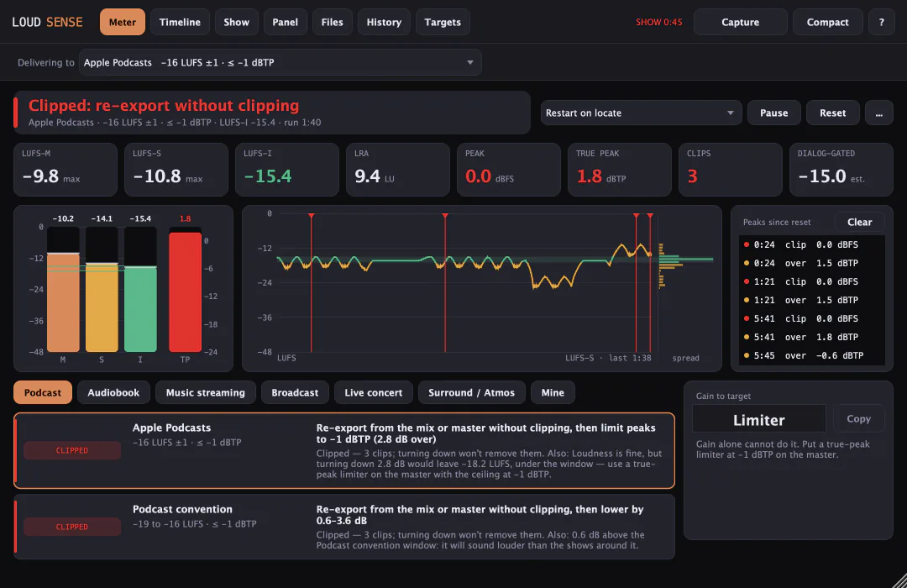
Task: Open the Timeline tab
Action: 180,22
